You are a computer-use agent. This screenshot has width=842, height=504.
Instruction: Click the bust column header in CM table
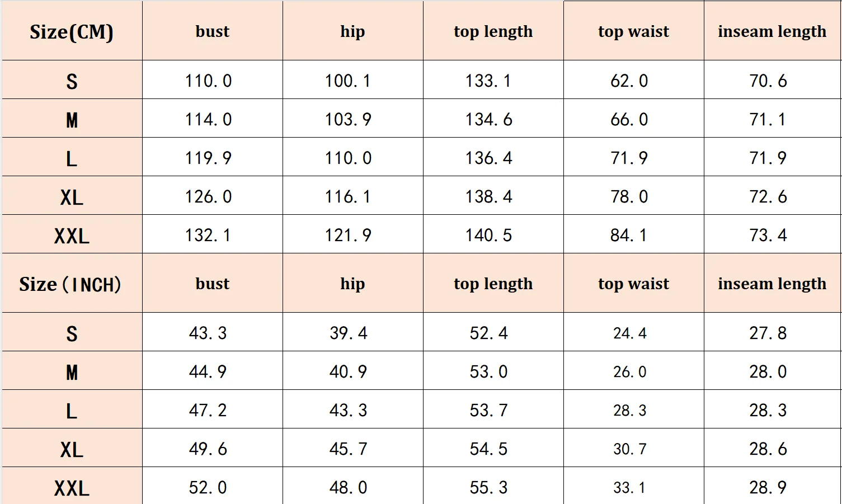click(213, 31)
